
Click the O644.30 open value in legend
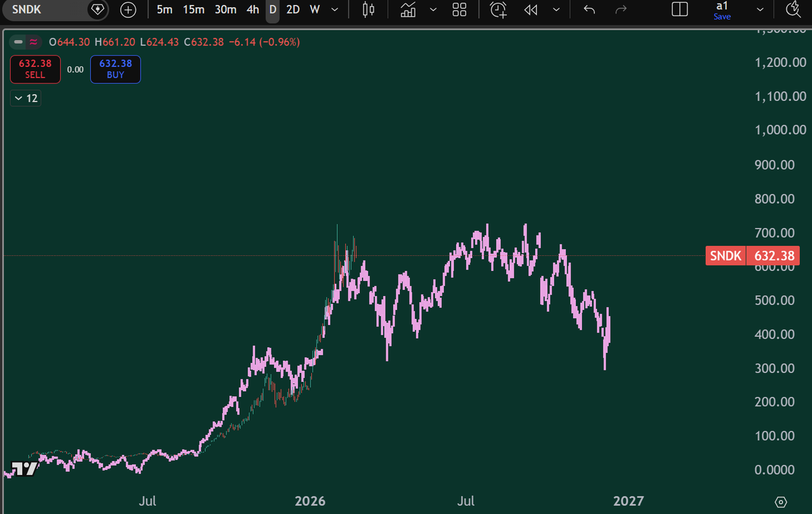pos(70,42)
